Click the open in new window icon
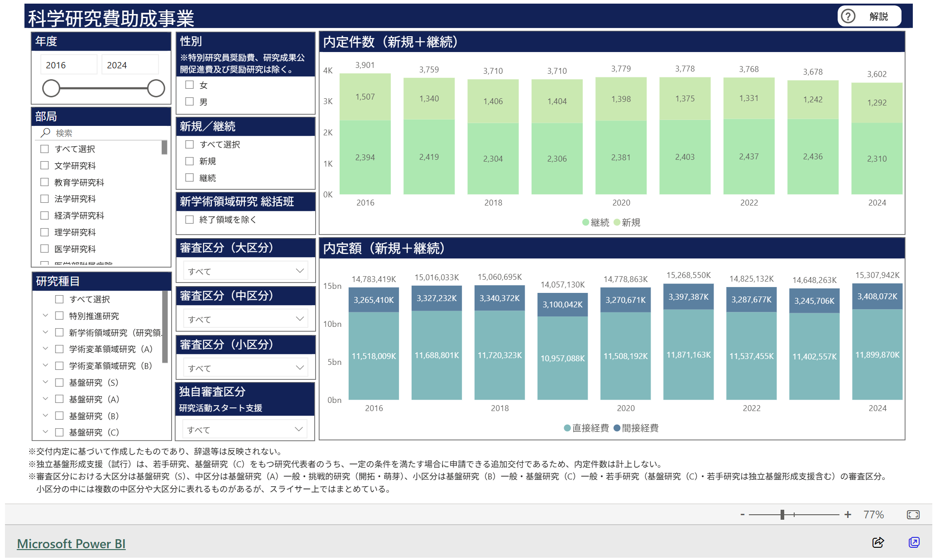Image resolution: width=935 pixels, height=560 pixels. click(914, 542)
